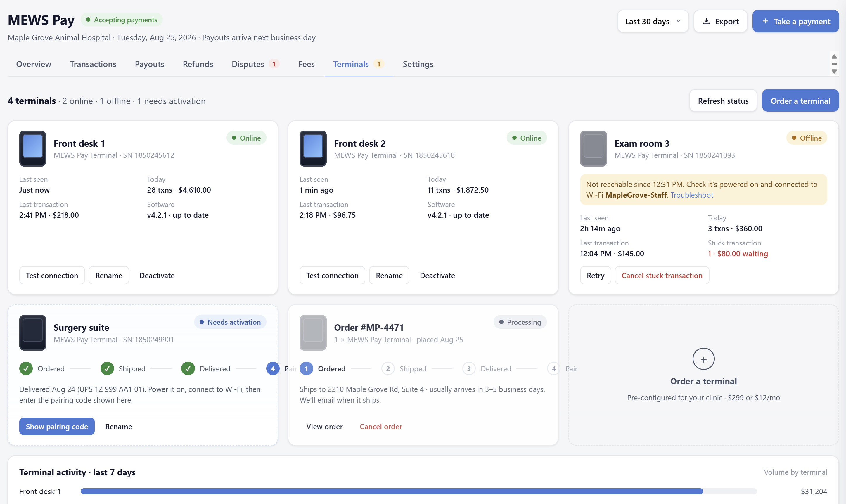This screenshot has height=504, width=846.
Task: Click the Terminals yellow count badge
Action: tap(379, 64)
